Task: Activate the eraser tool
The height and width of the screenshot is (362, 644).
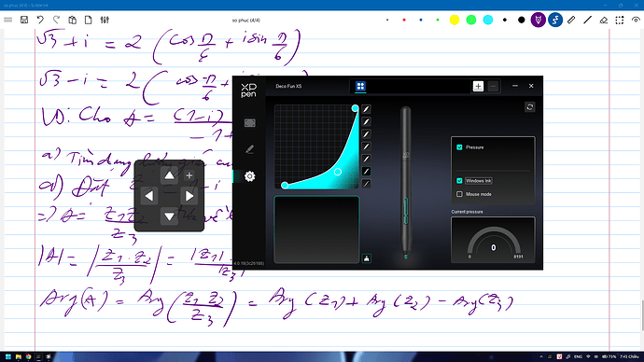Action: pyautogui.click(x=603, y=20)
